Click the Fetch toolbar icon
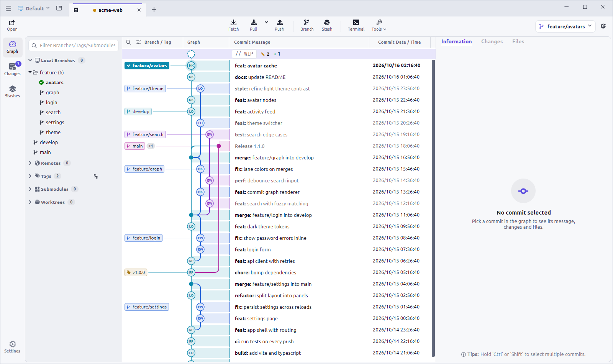The width and height of the screenshot is (613, 364). coord(233,25)
